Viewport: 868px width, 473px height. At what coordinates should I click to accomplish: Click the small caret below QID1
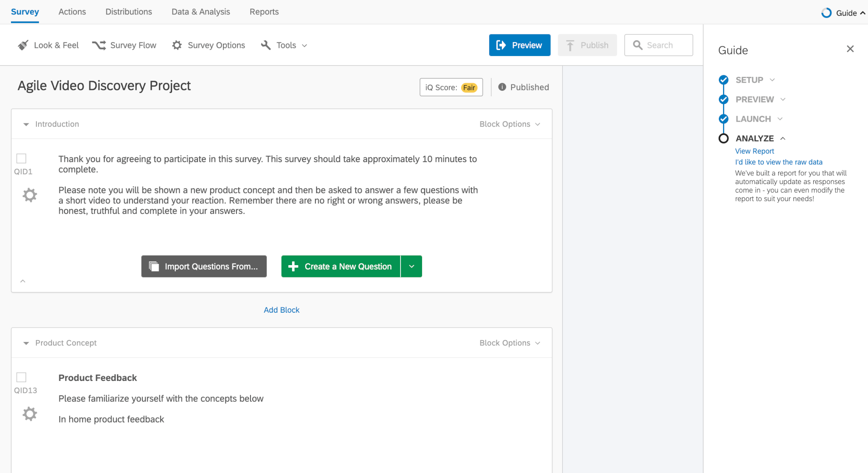(x=23, y=281)
